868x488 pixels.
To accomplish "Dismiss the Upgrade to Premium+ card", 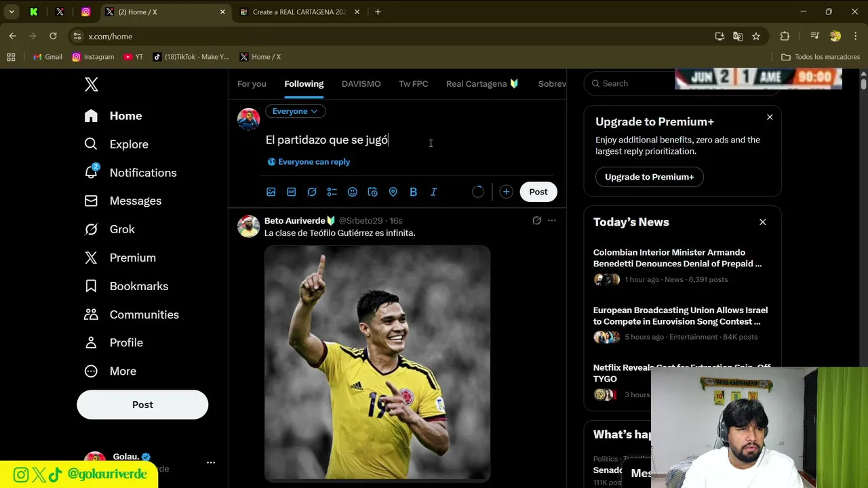I will click(x=770, y=117).
